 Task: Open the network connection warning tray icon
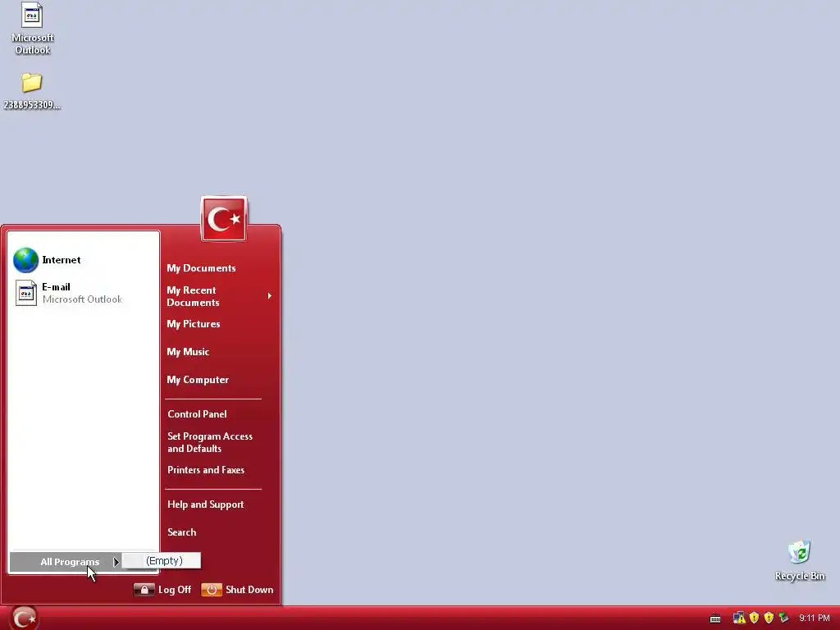pyautogui.click(x=739, y=619)
